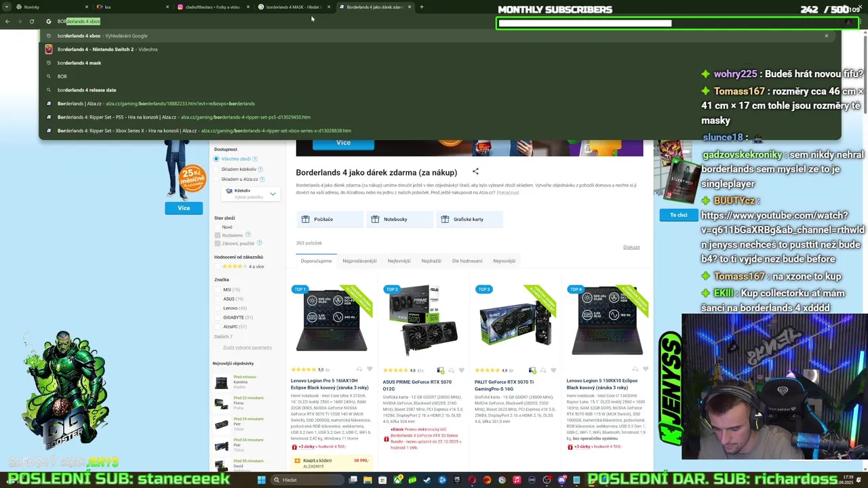Favorite the Lenovo Legion 5 15IRX10 heart icon

click(646, 369)
